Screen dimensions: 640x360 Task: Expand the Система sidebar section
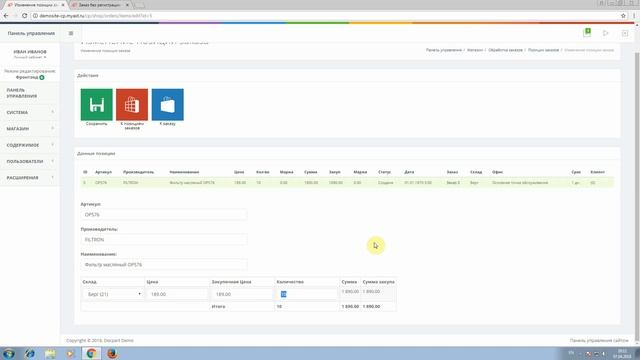pos(30,112)
